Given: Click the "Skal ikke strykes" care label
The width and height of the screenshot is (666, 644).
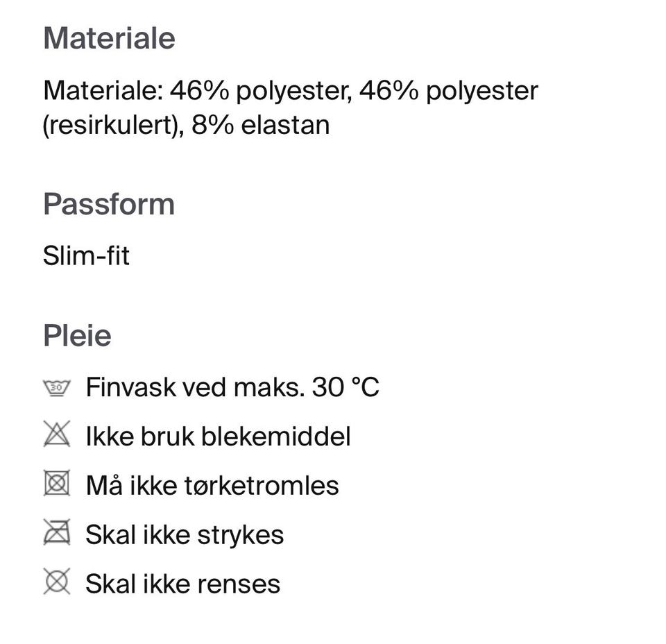Looking at the screenshot, I should pyautogui.click(x=185, y=534).
